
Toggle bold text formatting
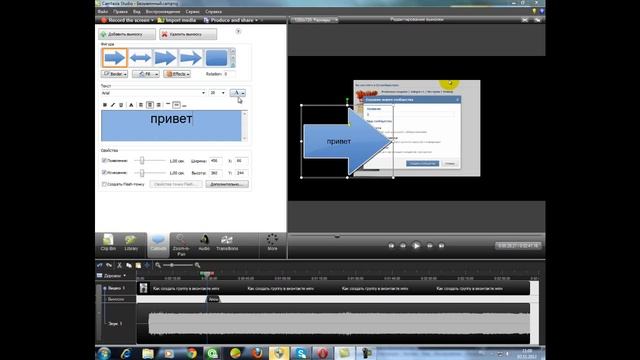(105, 105)
